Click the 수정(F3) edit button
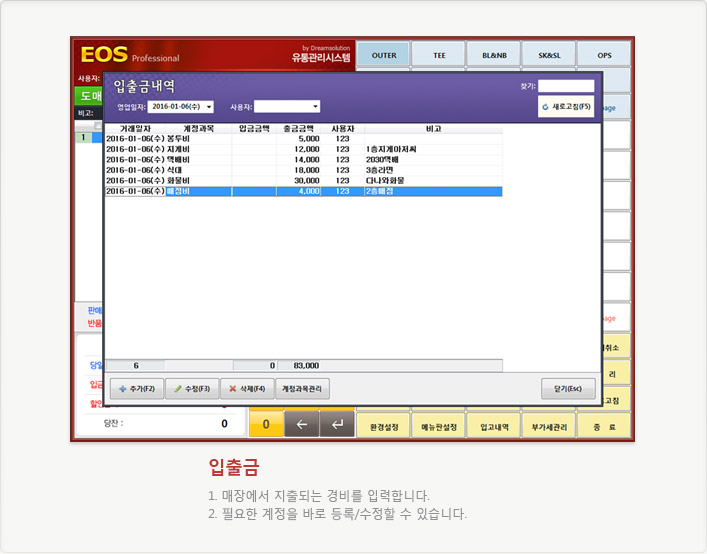Image resolution: width=707 pixels, height=554 pixels. point(192,389)
